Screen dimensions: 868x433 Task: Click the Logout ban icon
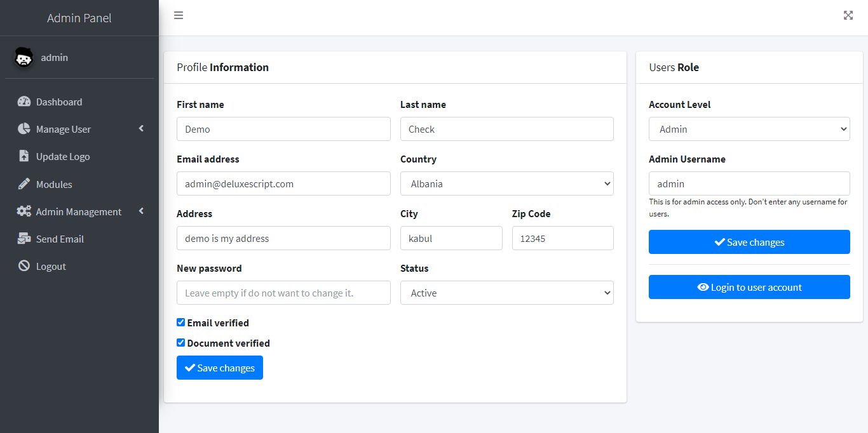click(24, 266)
